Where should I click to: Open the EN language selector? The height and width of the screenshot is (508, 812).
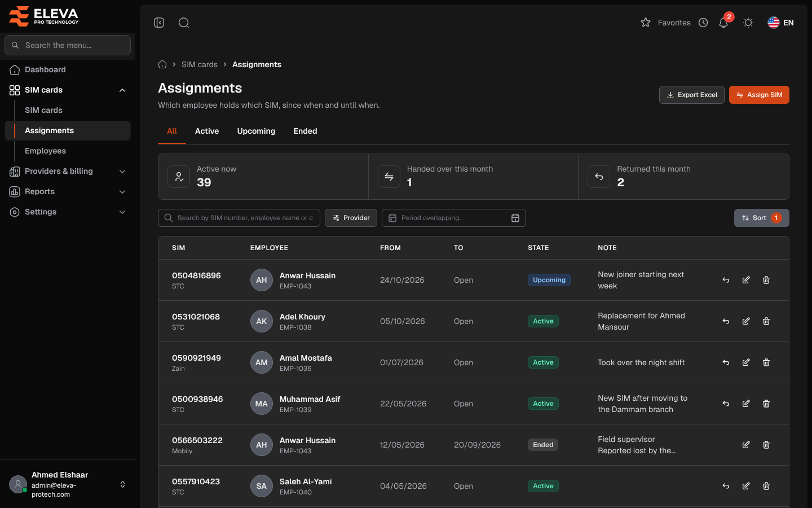(780, 23)
